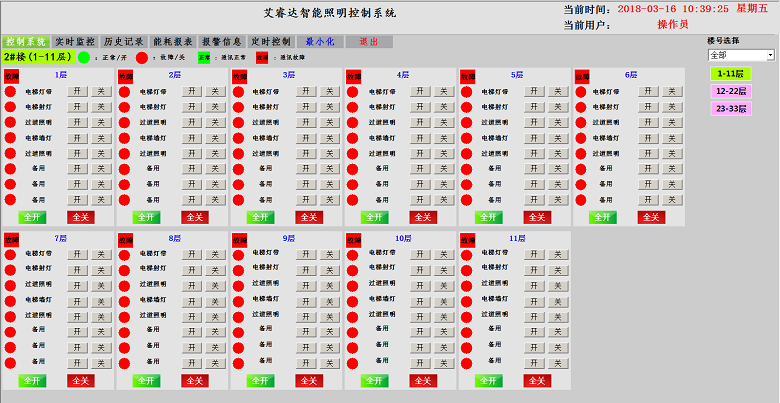Click the red 退出 exit button
The width and height of the screenshot is (780, 403).
coord(368,42)
